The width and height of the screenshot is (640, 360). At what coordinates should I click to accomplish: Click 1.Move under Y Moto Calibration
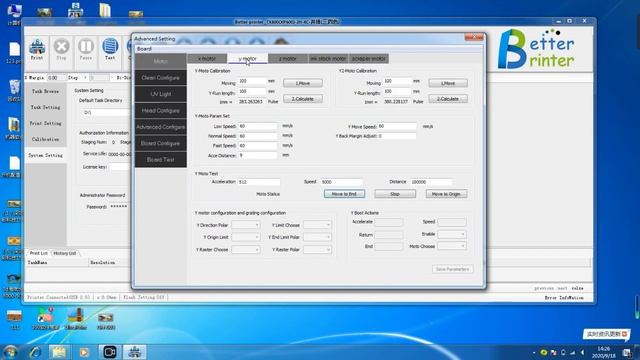click(x=303, y=83)
